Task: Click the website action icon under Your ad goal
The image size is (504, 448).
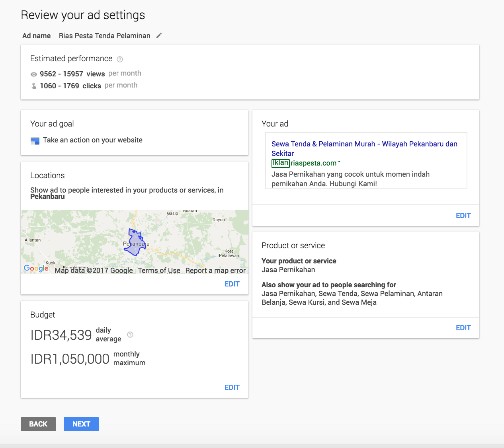Action: click(x=35, y=140)
